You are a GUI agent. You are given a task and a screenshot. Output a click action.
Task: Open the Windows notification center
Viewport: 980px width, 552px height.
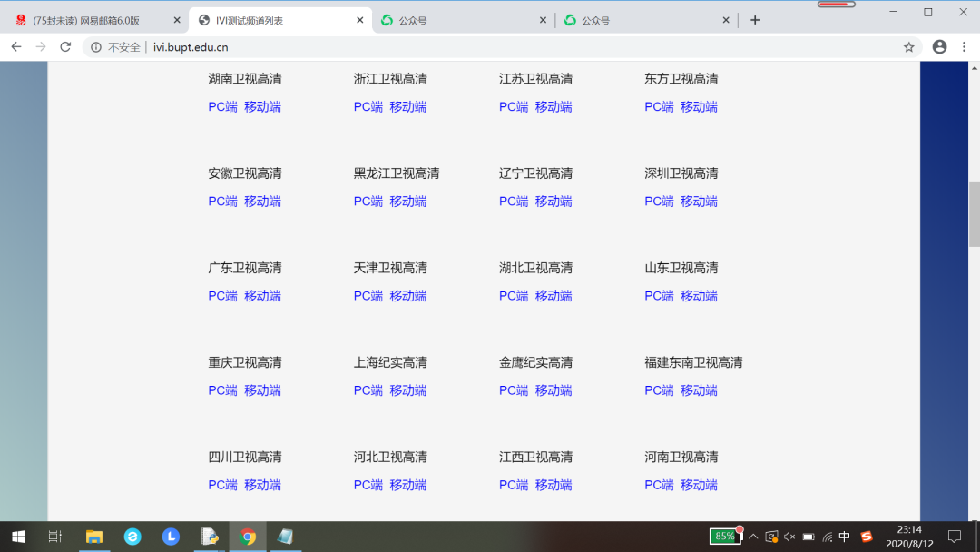[x=955, y=537]
